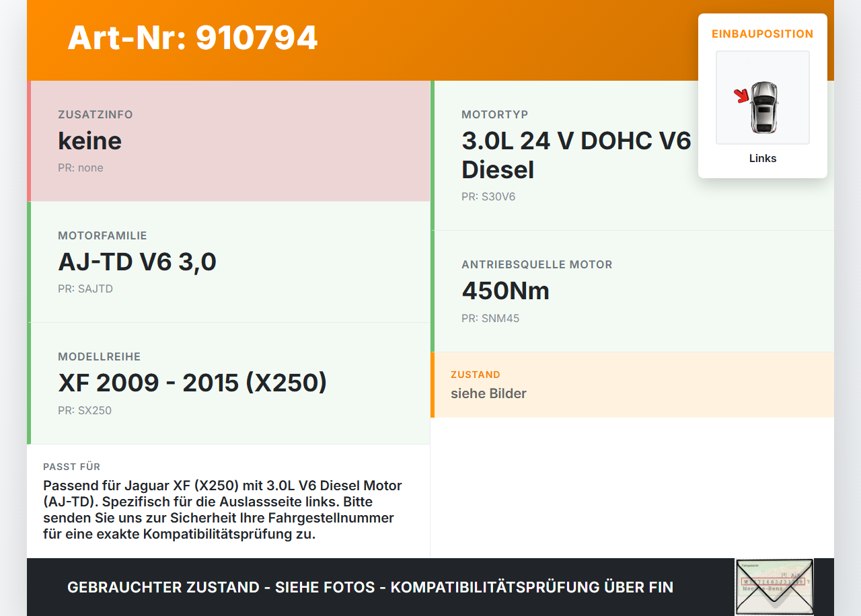Click the Motorfamilie AJ-TD V6 3,0 value

137,262
